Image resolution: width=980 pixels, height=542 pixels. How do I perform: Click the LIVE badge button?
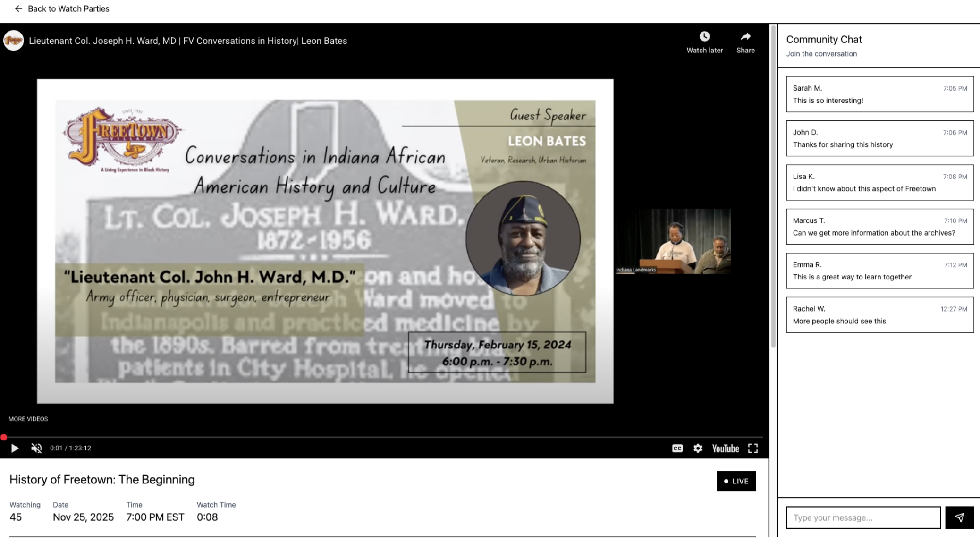pyautogui.click(x=736, y=481)
